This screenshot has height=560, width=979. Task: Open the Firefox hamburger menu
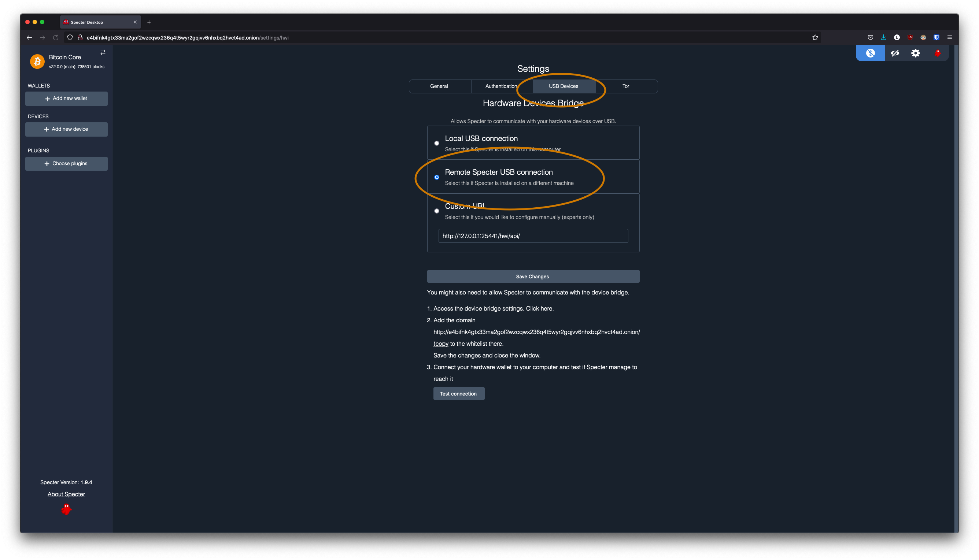tap(949, 37)
